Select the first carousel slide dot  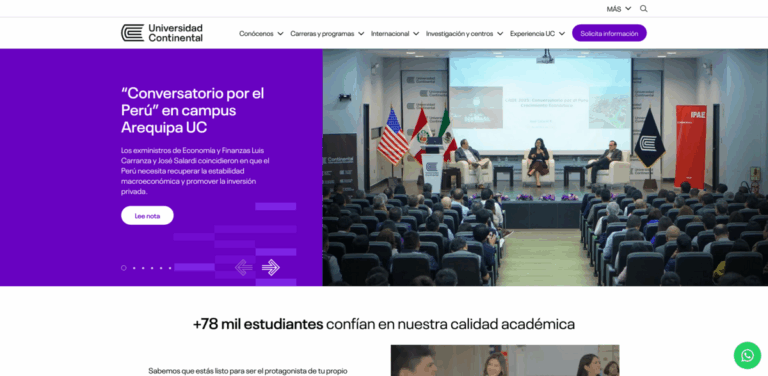pos(124,268)
